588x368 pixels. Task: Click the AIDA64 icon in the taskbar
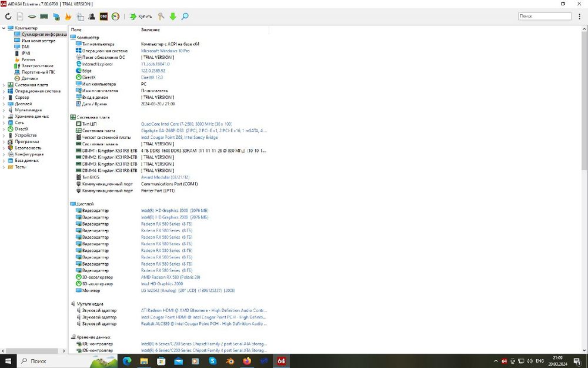coord(281,361)
